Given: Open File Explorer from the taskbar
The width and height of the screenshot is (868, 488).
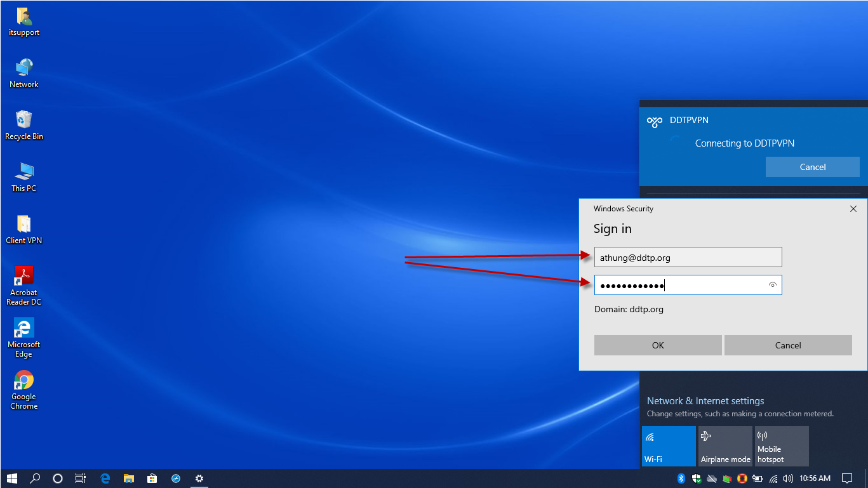Looking at the screenshot, I should coord(129,478).
